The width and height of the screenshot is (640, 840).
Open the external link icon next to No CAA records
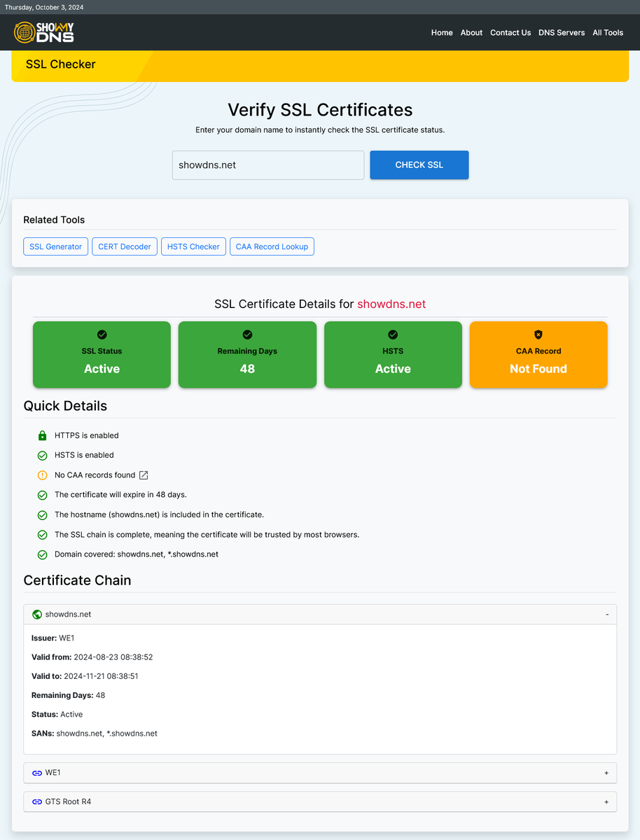point(144,475)
